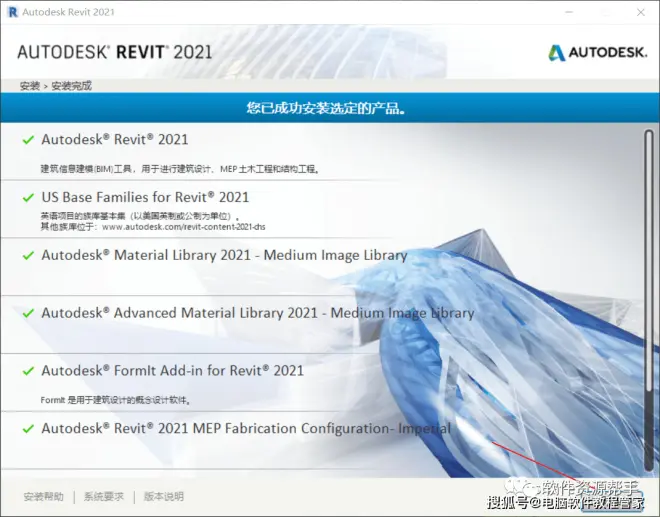The width and height of the screenshot is (660, 517).
Task: Click checkmark beside FormIt Add-in for Revit
Action: tap(28, 371)
